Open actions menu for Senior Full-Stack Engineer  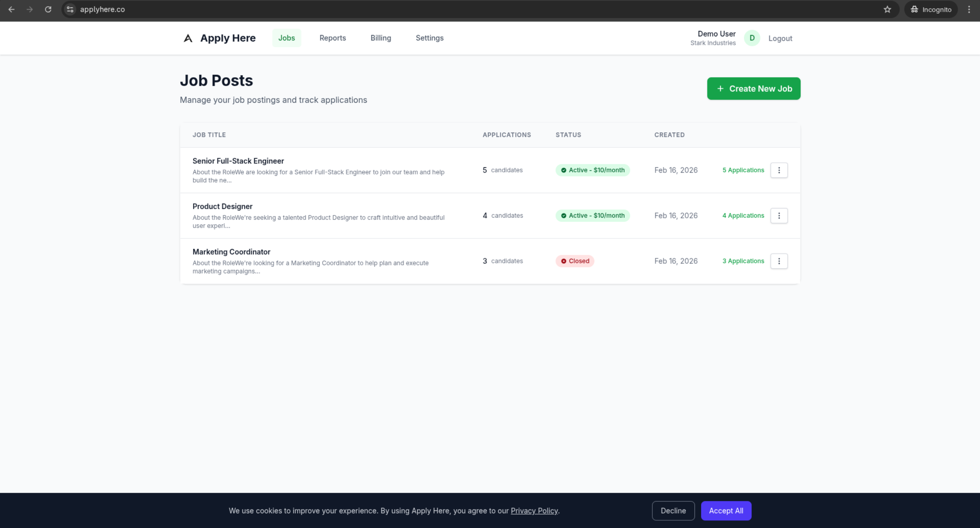[779, 170]
